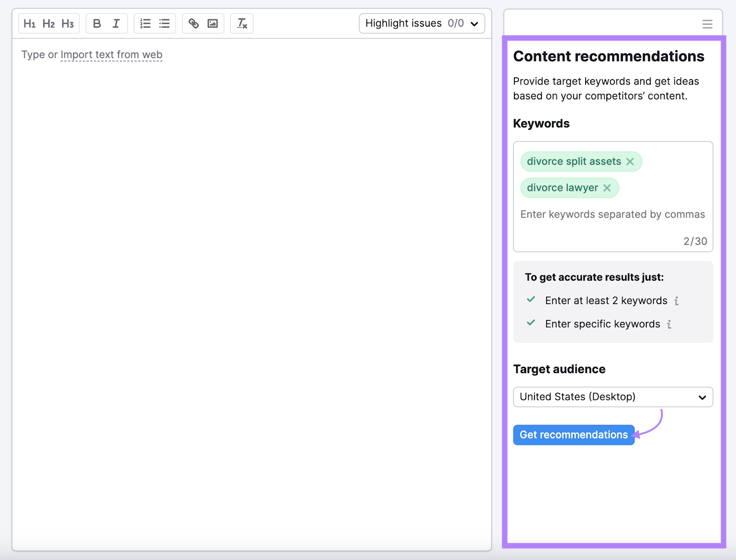Image resolution: width=736 pixels, height=560 pixels.
Task: Apply Heading 1 formatting
Action: pos(30,23)
